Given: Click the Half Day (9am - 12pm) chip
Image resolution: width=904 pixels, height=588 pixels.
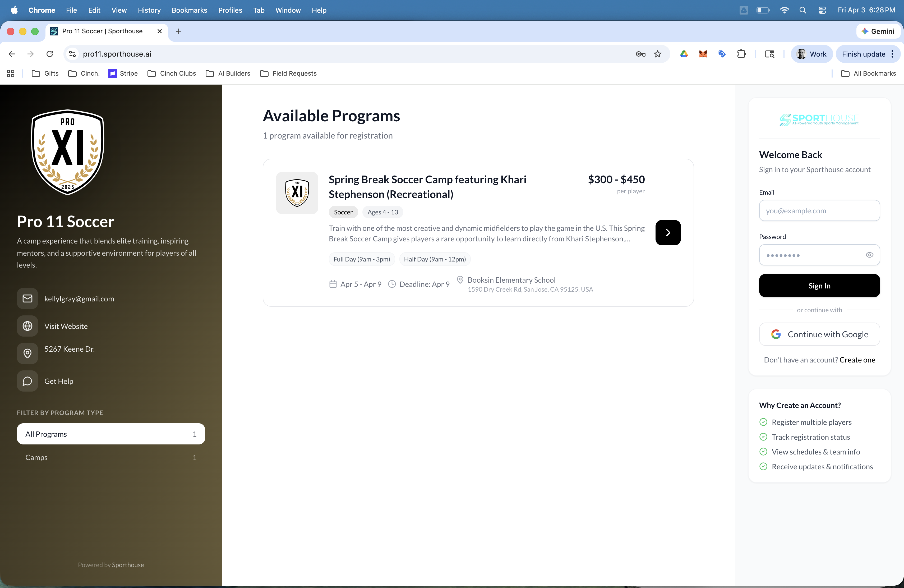Looking at the screenshot, I should point(435,259).
